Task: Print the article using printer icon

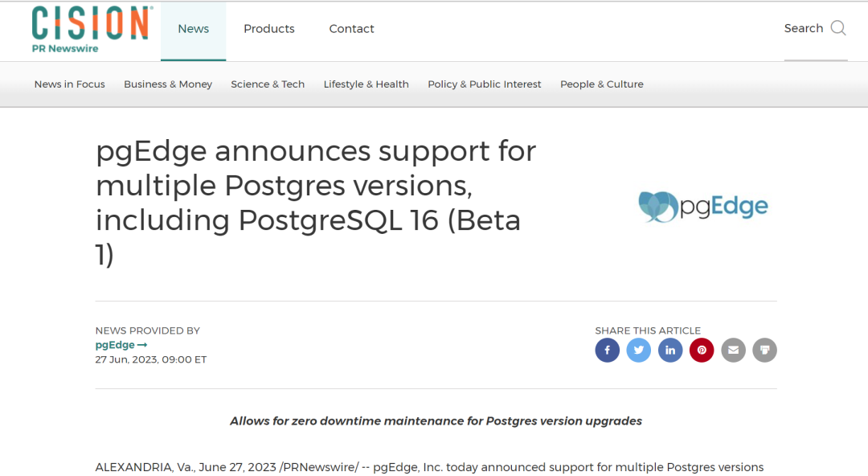Action: pos(764,350)
